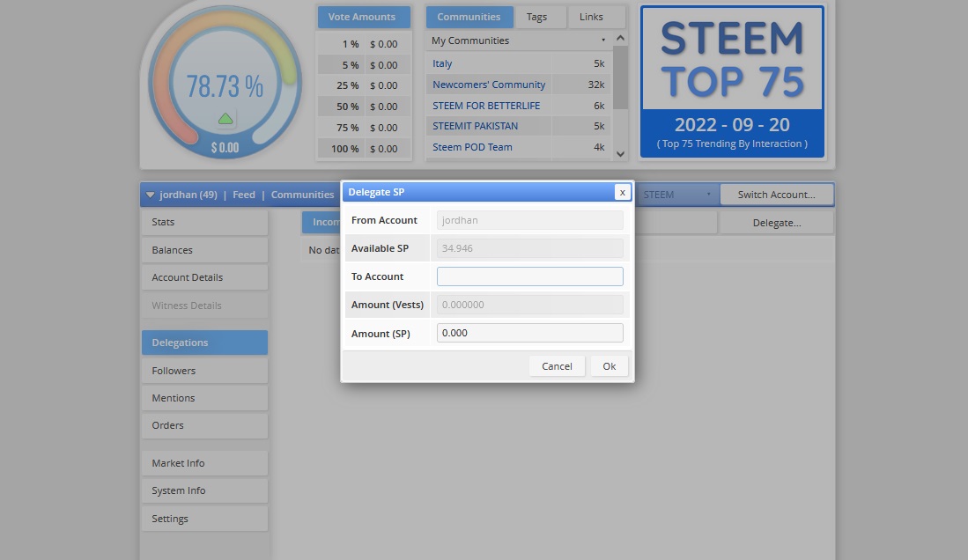
Task: Switch to the Communities tab in the top panel
Action: click(469, 17)
